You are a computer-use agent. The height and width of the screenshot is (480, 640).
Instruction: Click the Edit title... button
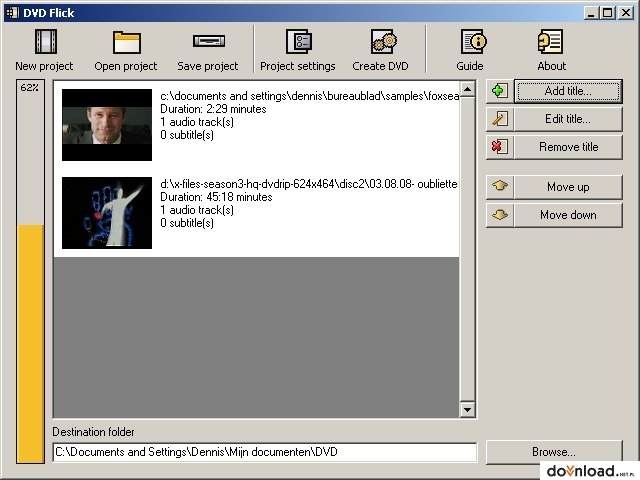pyautogui.click(x=568, y=119)
